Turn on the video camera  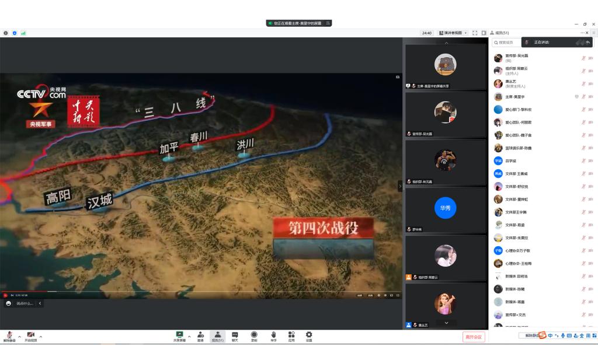(30, 335)
